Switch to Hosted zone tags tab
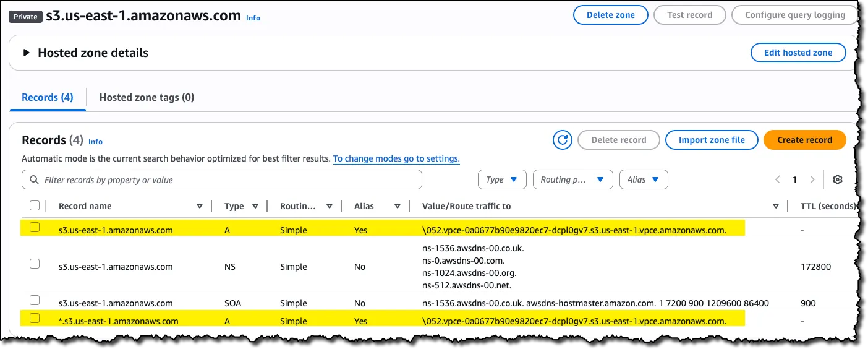This screenshot has height=349, width=868. [147, 97]
